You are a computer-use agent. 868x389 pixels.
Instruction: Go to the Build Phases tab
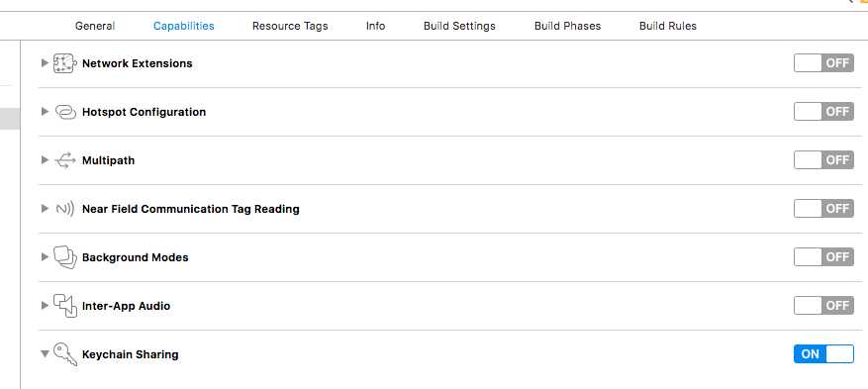coord(567,26)
